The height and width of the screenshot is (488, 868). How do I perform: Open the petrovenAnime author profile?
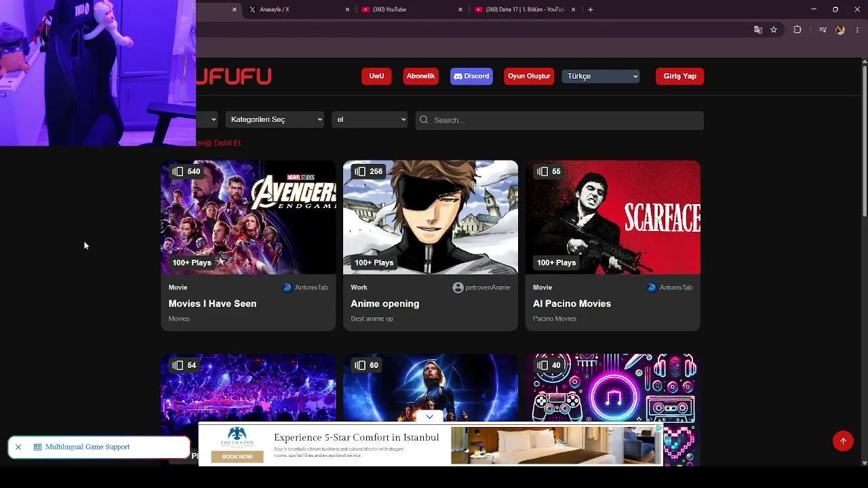pos(481,287)
